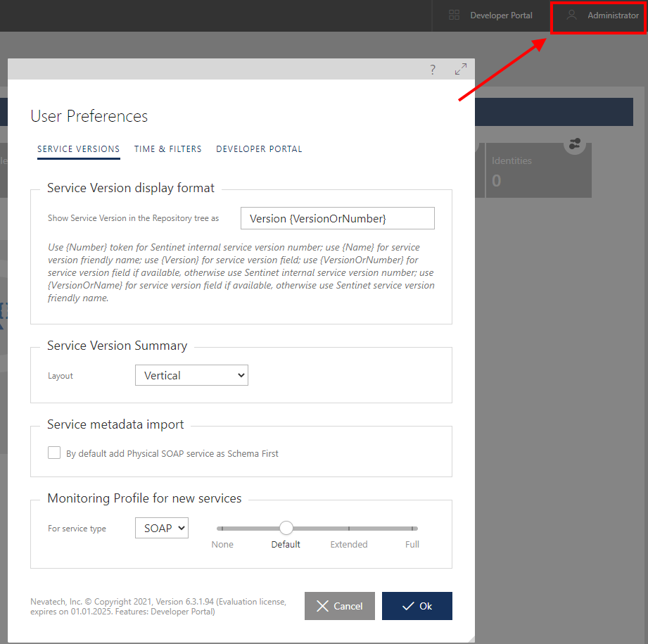Expand dialog with the maximize arrows icon
This screenshot has width=648, height=644.
click(461, 69)
